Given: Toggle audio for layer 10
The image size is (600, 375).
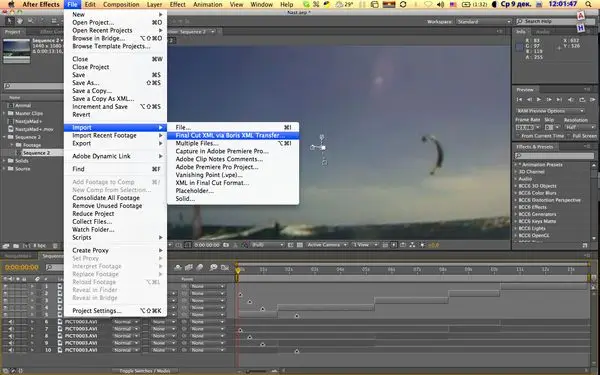Looking at the screenshot, I should (11, 350).
